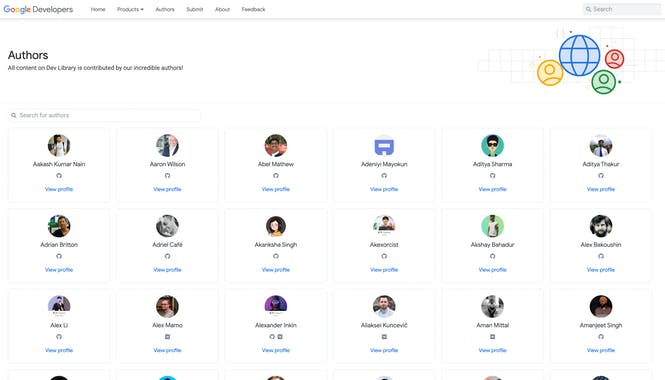This screenshot has width=665, height=380.
Task: View profile of Adrian Britton
Action: click(x=59, y=270)
